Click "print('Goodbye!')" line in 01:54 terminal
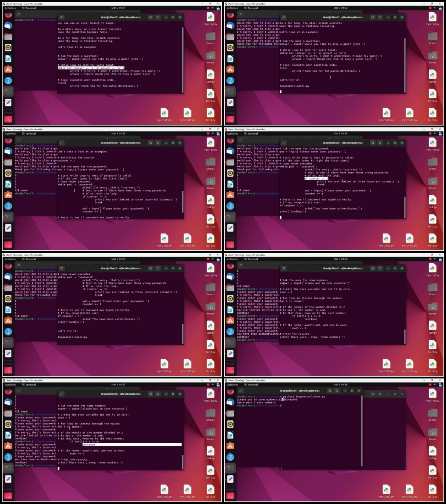 click(x=293, y=211)
